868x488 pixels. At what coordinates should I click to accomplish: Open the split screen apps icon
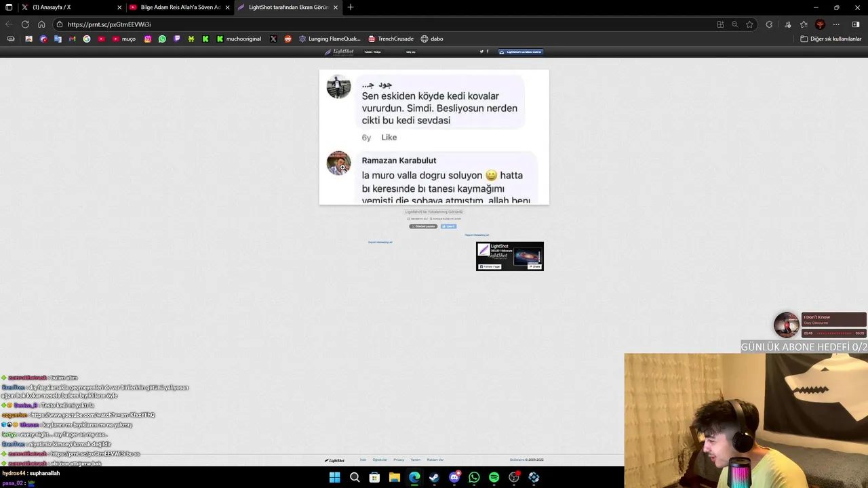click(x=720, y=24)
